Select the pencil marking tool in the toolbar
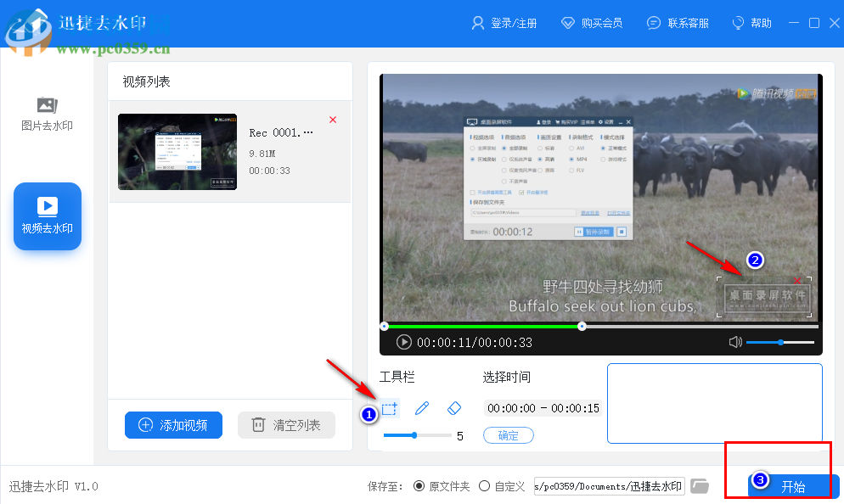This screenshot has height=504, width=844. coord(422,408)
